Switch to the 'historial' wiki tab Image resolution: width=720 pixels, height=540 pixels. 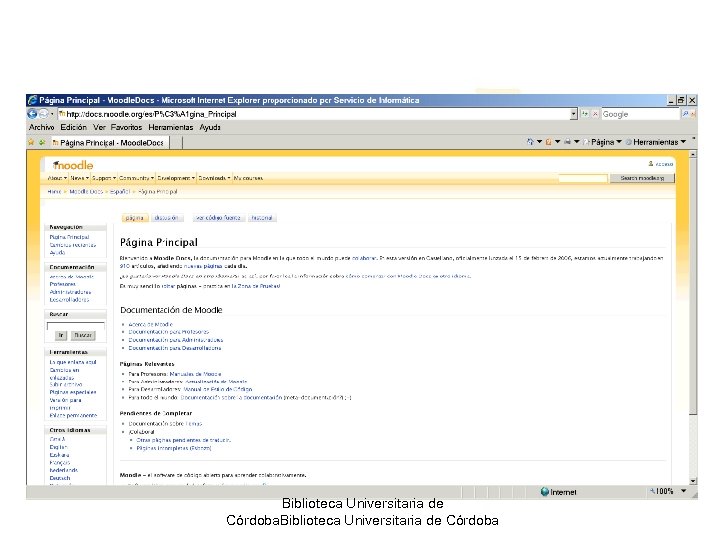click(x=262, y=218)
